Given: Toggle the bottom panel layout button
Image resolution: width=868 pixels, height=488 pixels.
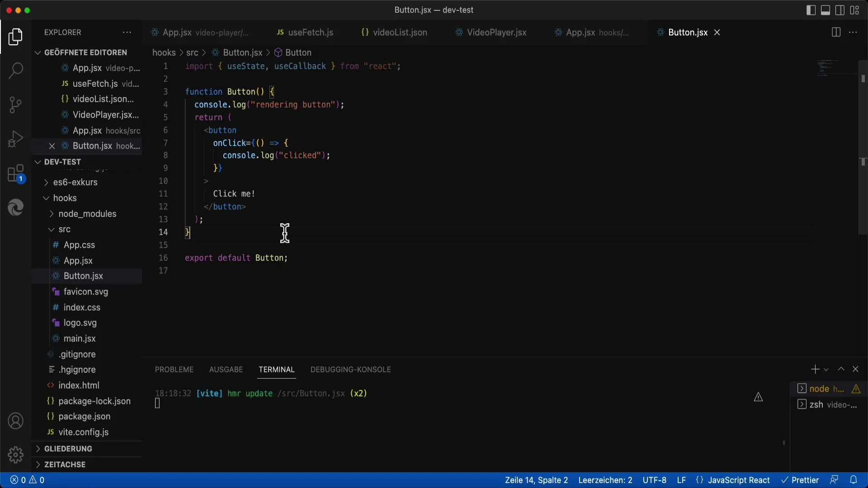Looking at the screenshot, I should 826,10.
